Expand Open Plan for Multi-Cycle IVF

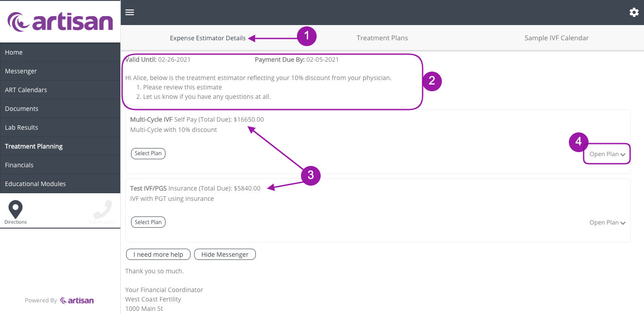coord(607,154)
